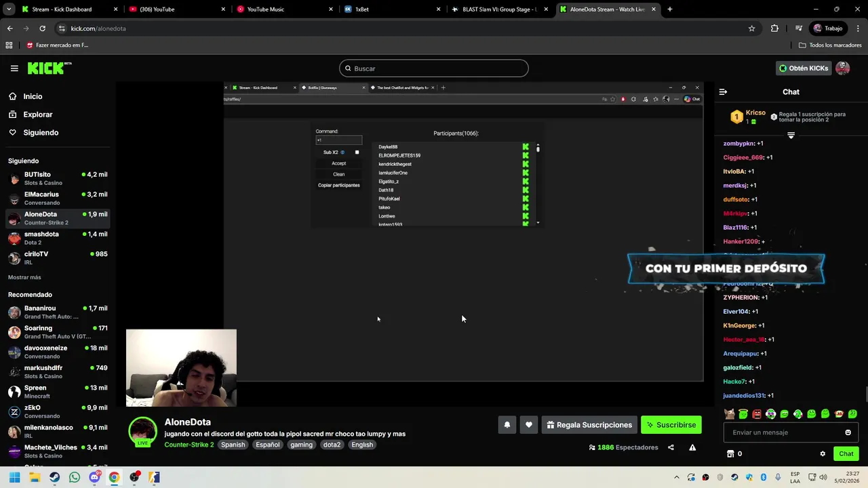Open Counter-Strike from the taskbar
The image size is (868, 488).
154,477
